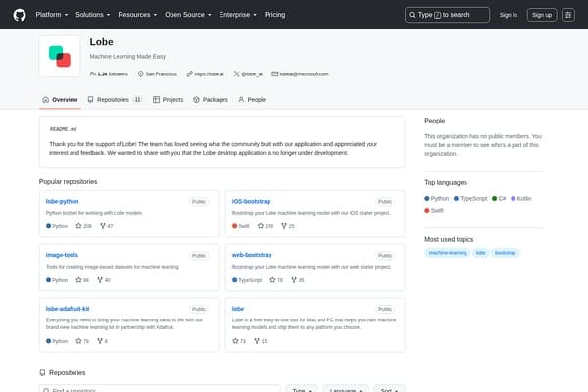Viewport: 588px width, 392px height.
Task: Click the README.md label
Action: coord(63,129)
